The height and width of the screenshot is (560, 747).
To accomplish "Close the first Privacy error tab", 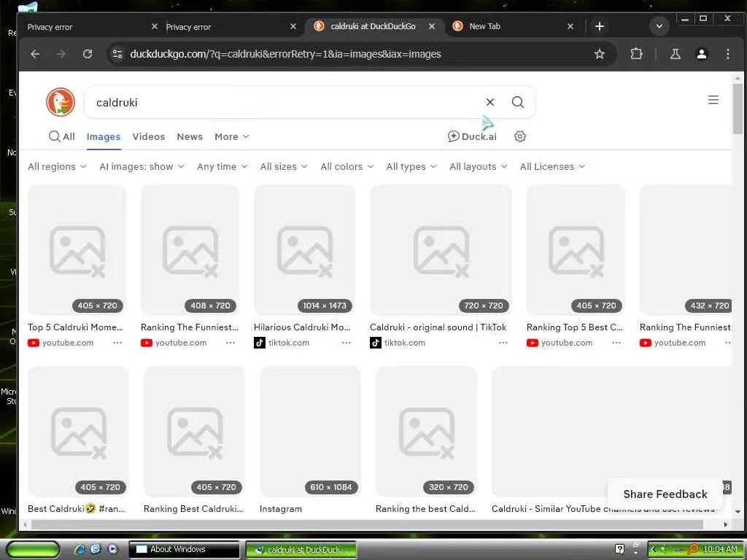I will pyautogui.click(x=155, y=26).
